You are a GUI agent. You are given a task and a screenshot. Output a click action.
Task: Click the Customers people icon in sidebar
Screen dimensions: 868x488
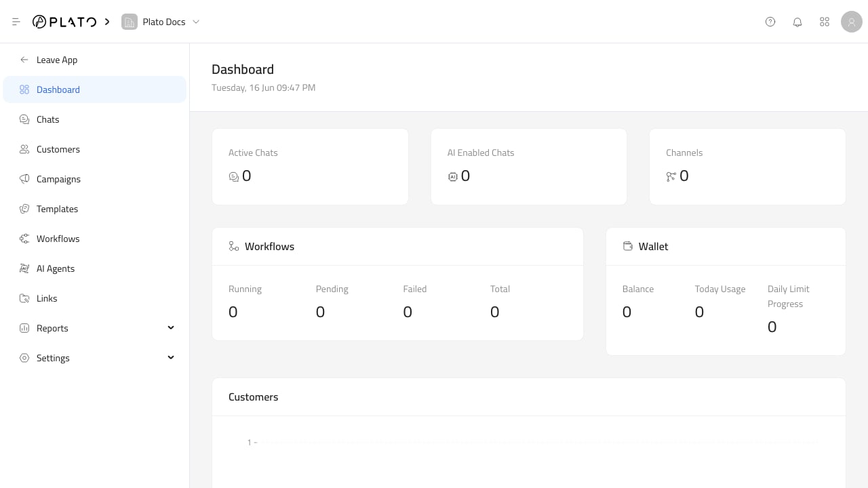(24, 149)
